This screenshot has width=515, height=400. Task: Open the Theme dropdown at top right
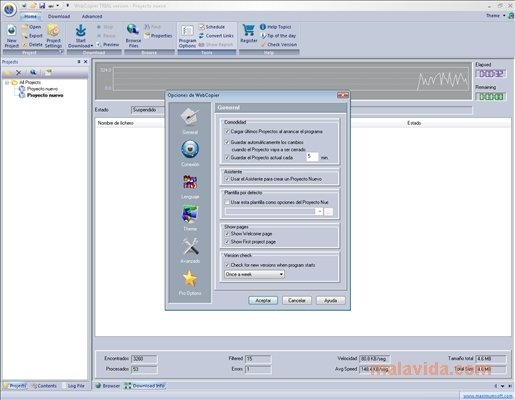tap(495, 16)
